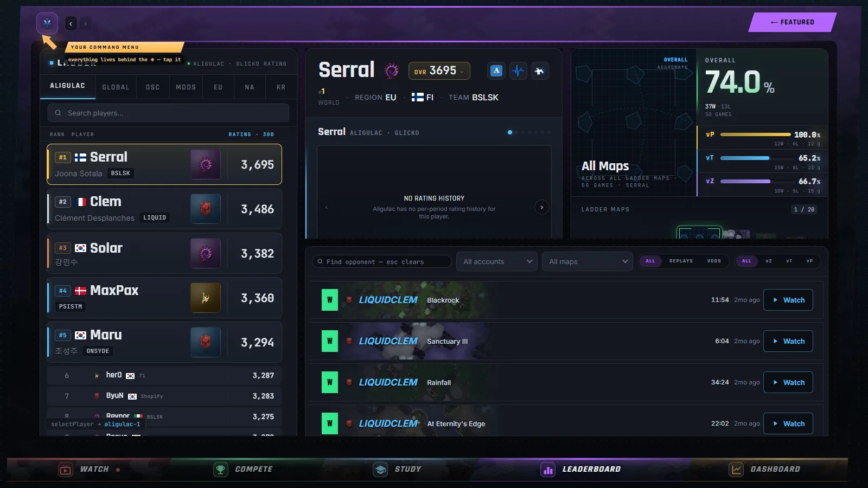868x488 pixels.
Task: Filter match list to VODS
Action: click(714, 261)
